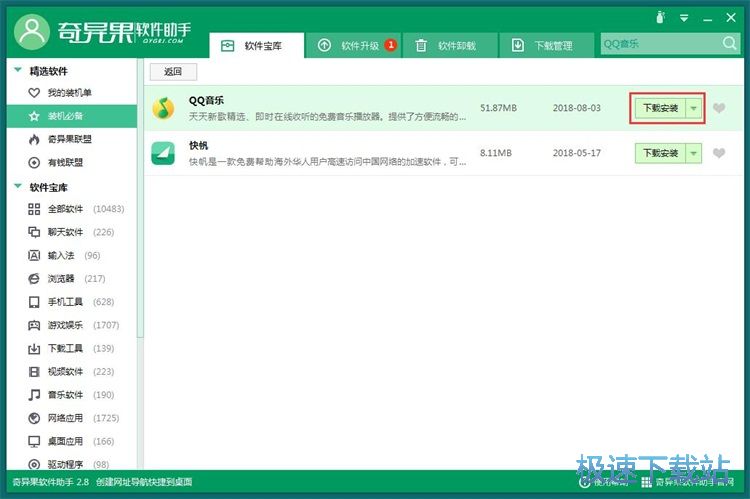
Task: Click the 游戏娱乐 gamepad icon
Action: click(34, 325)
